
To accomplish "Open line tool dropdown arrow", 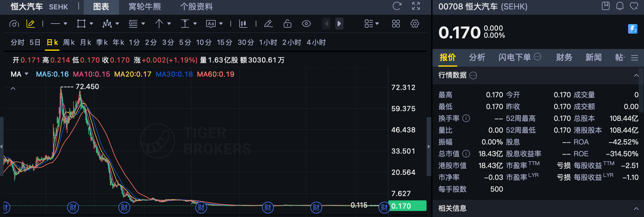I will coord(65,24).
